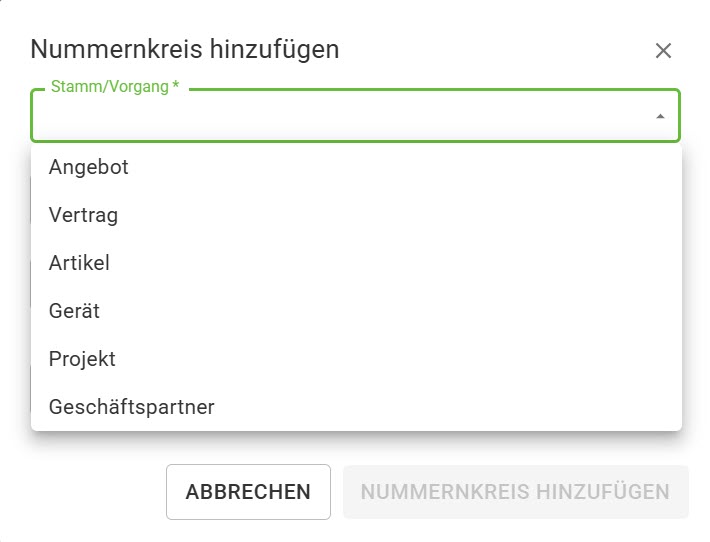710x542 pixels.
Task: Select Angebot from the list
Action: (x=89, y=167)
